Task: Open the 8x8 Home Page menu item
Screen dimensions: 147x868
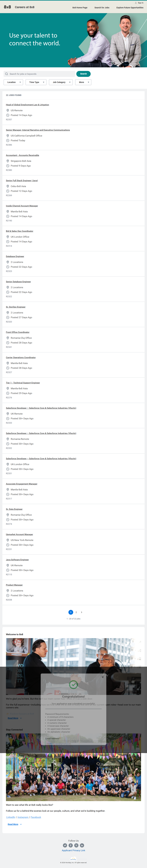Action: point(80,7)
